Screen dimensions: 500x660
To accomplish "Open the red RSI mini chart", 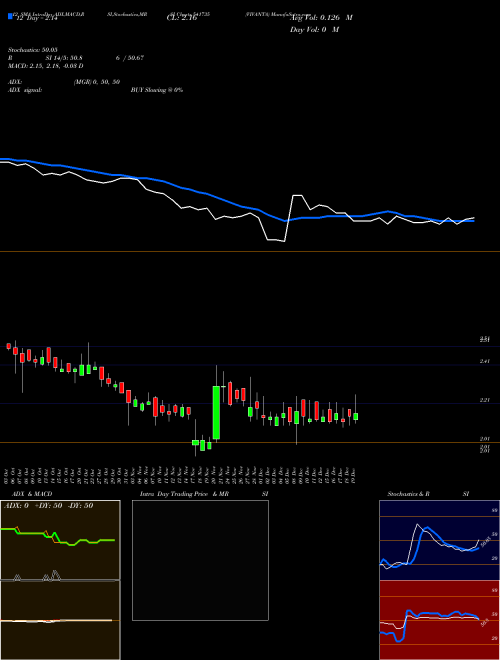I will point(439,620).
